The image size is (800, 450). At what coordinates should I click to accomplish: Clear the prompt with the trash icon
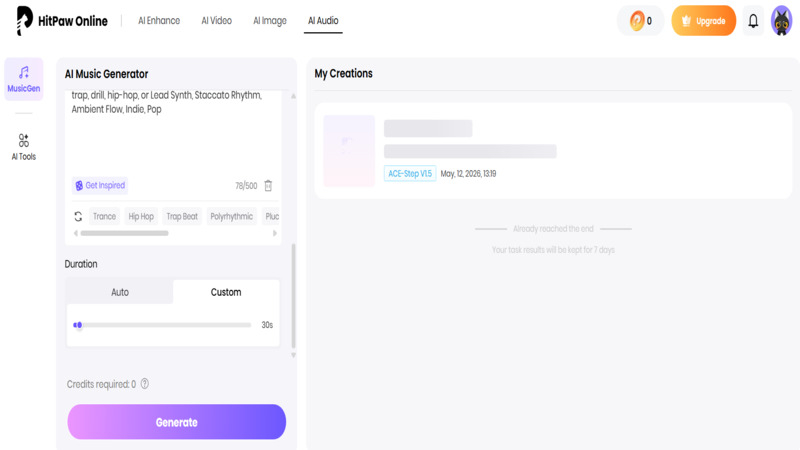point(268,186)
